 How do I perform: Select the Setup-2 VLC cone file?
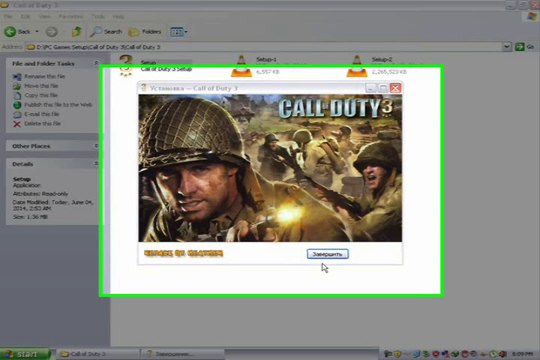click(x=356, y=65)
